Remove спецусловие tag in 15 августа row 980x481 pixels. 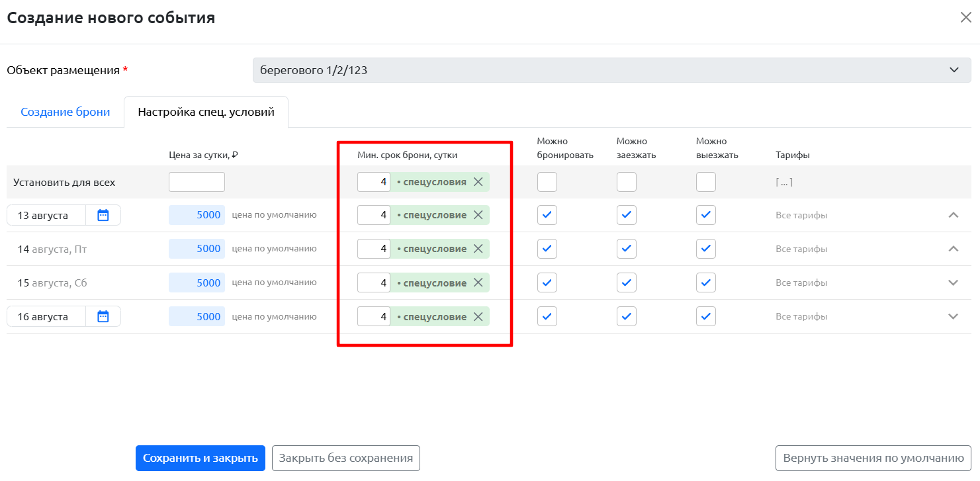point(478,283)
